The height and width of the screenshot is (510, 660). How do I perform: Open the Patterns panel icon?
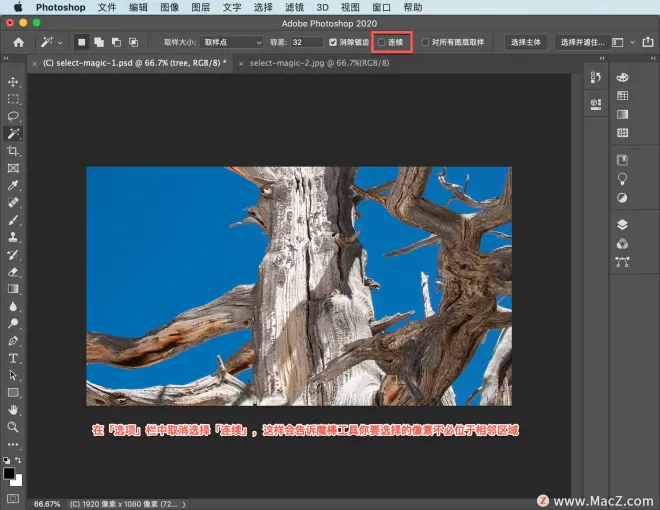(622, 133)
